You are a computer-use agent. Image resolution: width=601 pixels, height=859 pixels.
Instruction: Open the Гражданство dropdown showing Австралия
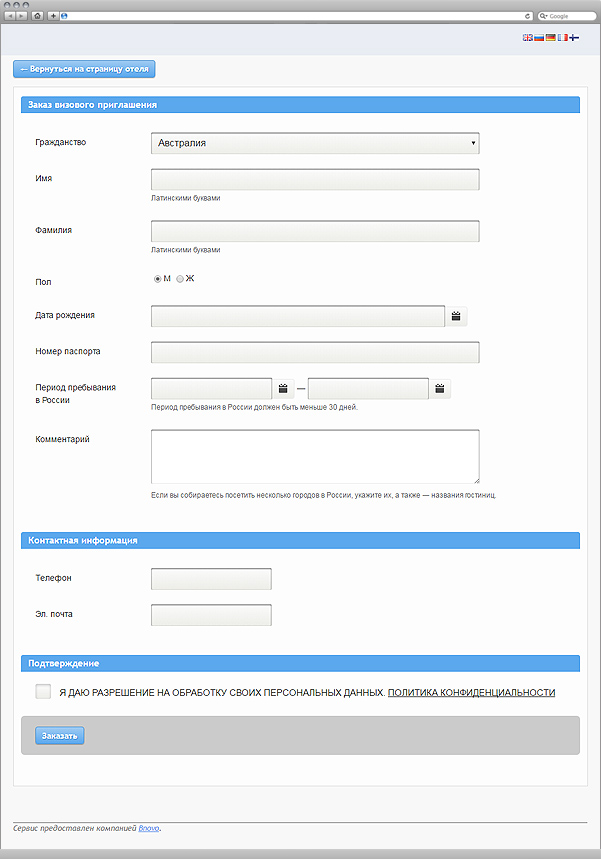tap(315, 143)
